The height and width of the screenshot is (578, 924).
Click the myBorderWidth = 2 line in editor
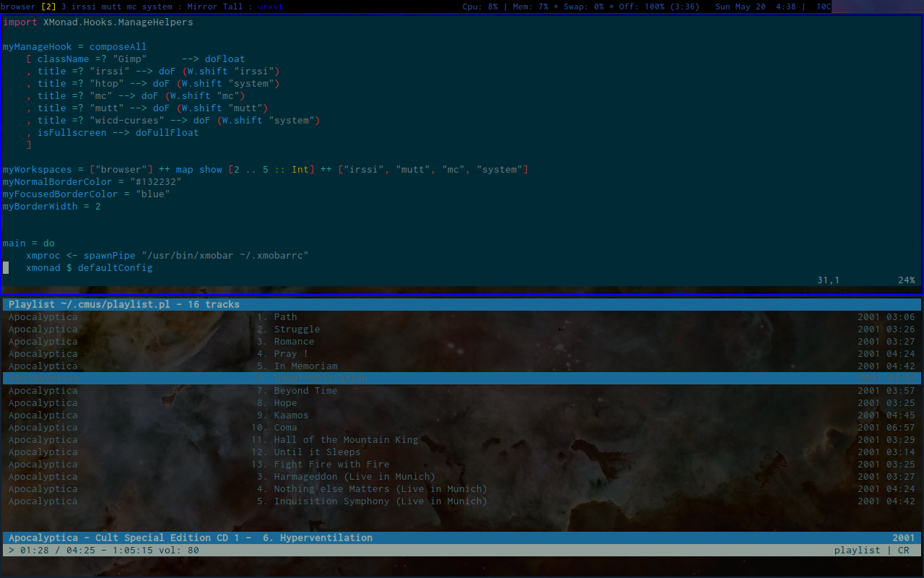pos(52,207)
